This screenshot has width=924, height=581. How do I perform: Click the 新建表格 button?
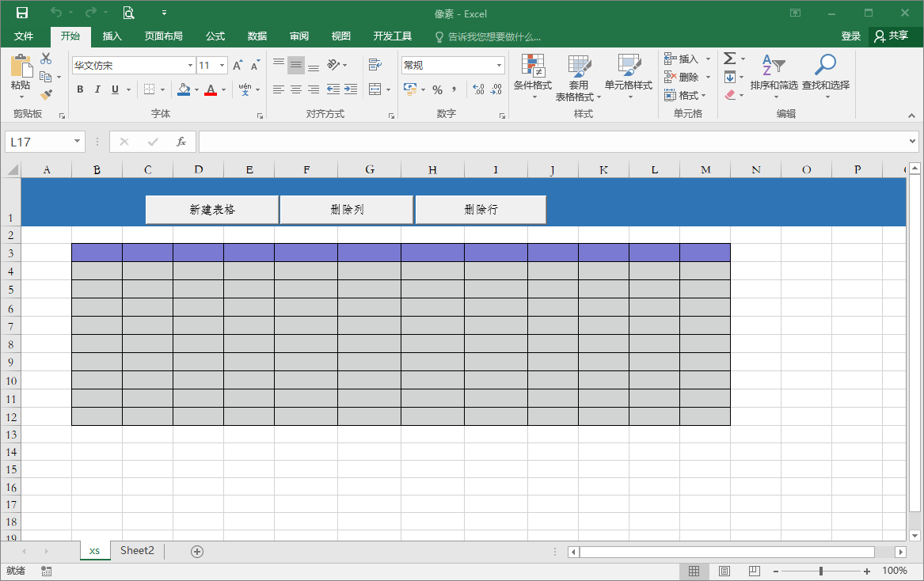tap(211, 209)
